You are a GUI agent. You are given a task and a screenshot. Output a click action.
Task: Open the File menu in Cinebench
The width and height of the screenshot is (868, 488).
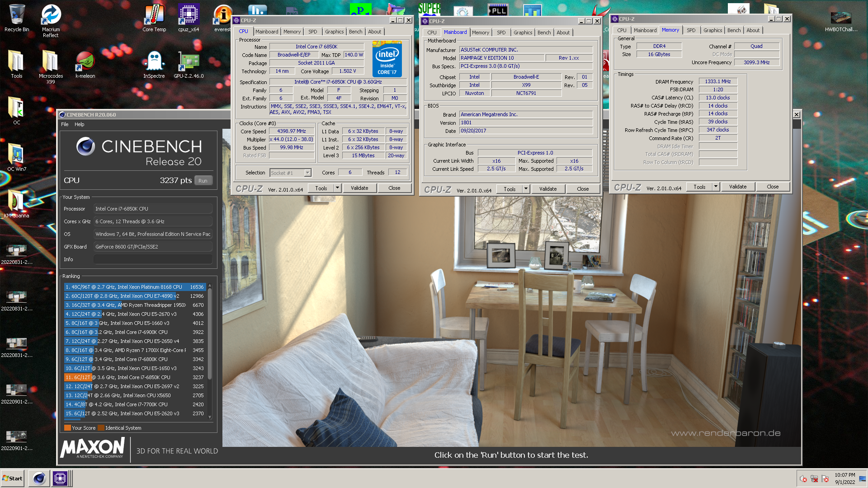pos(65,124)
